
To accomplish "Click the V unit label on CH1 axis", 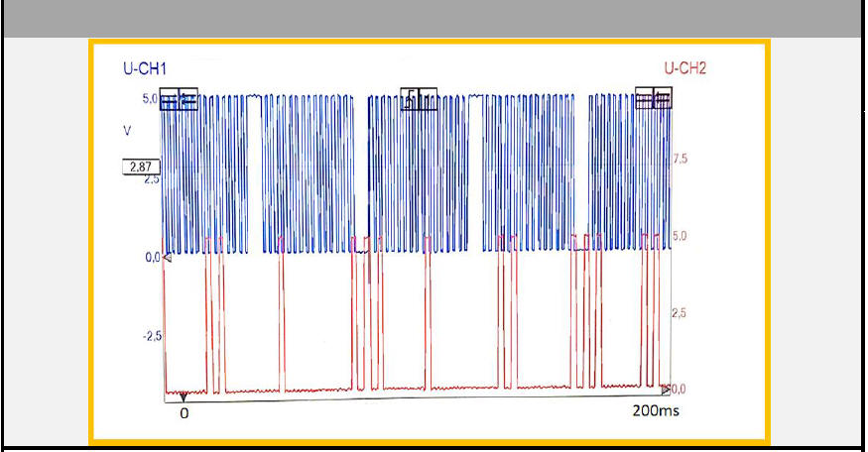I will [126, 131].
